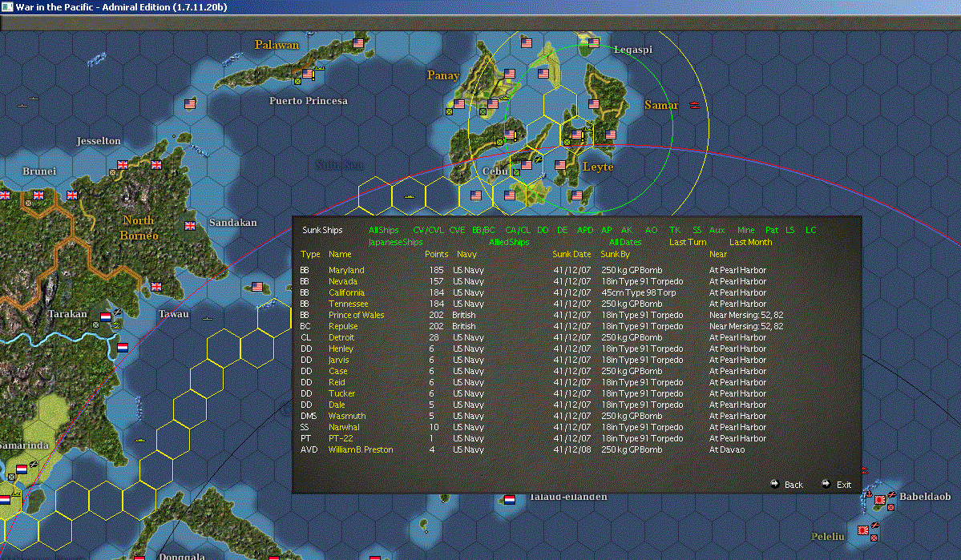Sort list by Points column header
Viewport: 961px width, 560px height.
[x=436, y=254]
